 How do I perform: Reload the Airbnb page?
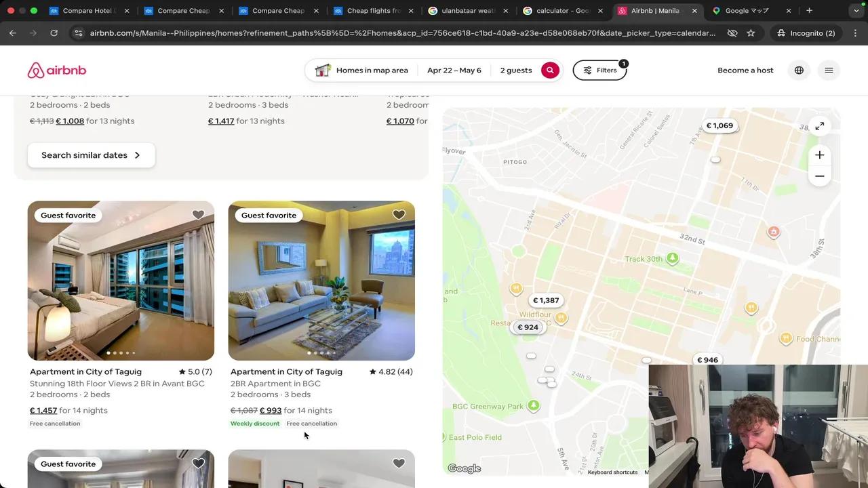point(54,33)
